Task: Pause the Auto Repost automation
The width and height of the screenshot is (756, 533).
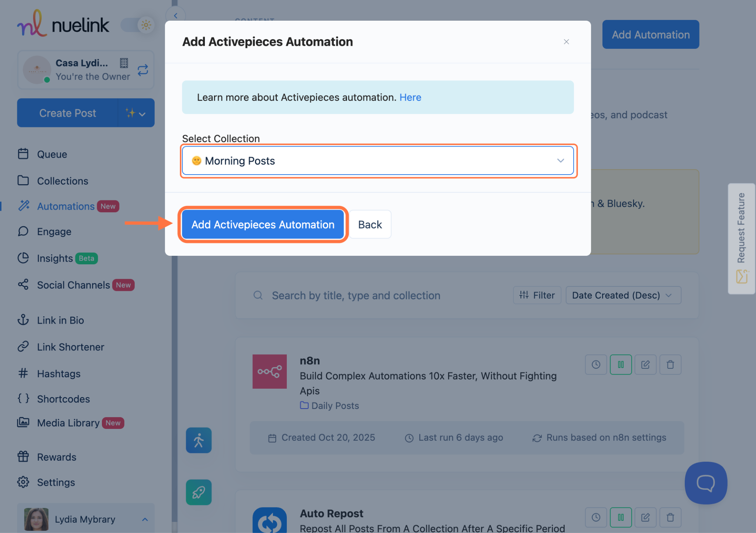Action: [621, 517]
